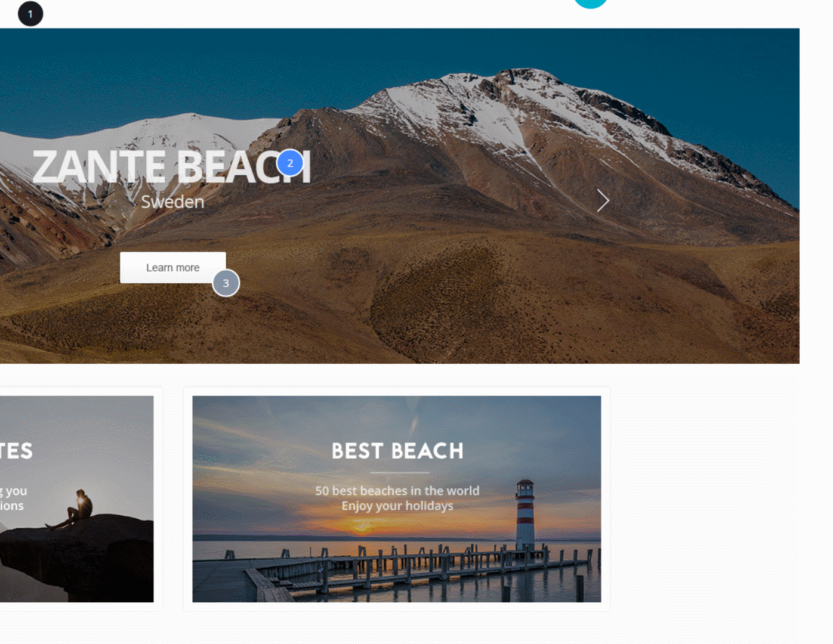This screenshot has height=644, width=833.
Task: Select the blue marker numbered 2
Action: (x=290, y=163)
